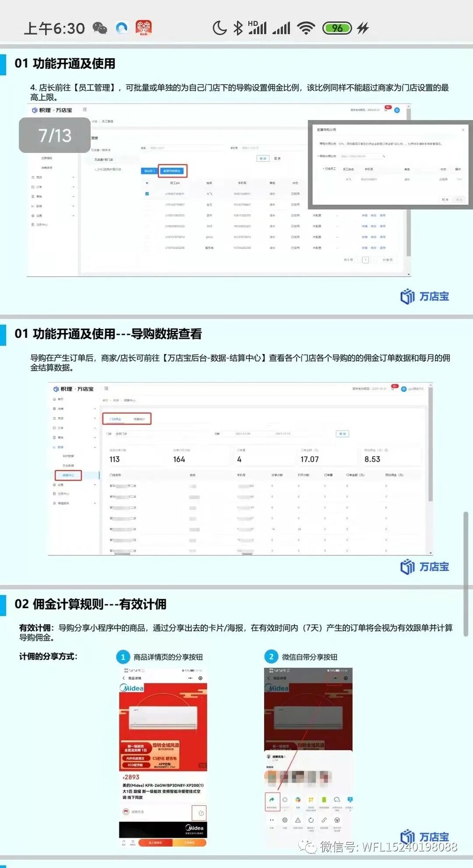
Task: Tap the Bluetooth status icon
Action: (238, 28)
